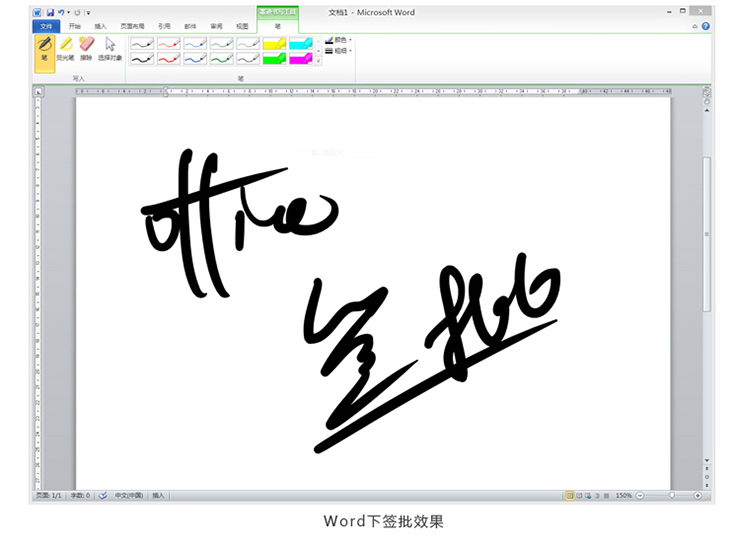Select the Pen (笔) tool
740x552 pixels.
click(x=44, y=49)
